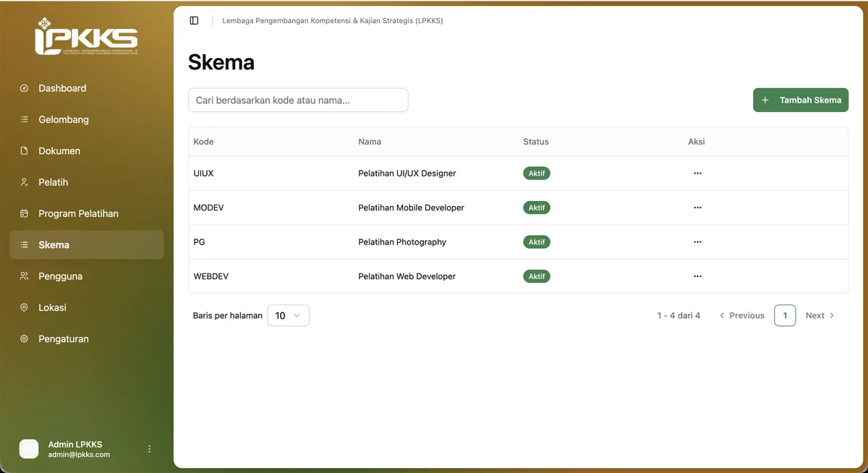Go to Lokasi section

click(x=87, y=307)
